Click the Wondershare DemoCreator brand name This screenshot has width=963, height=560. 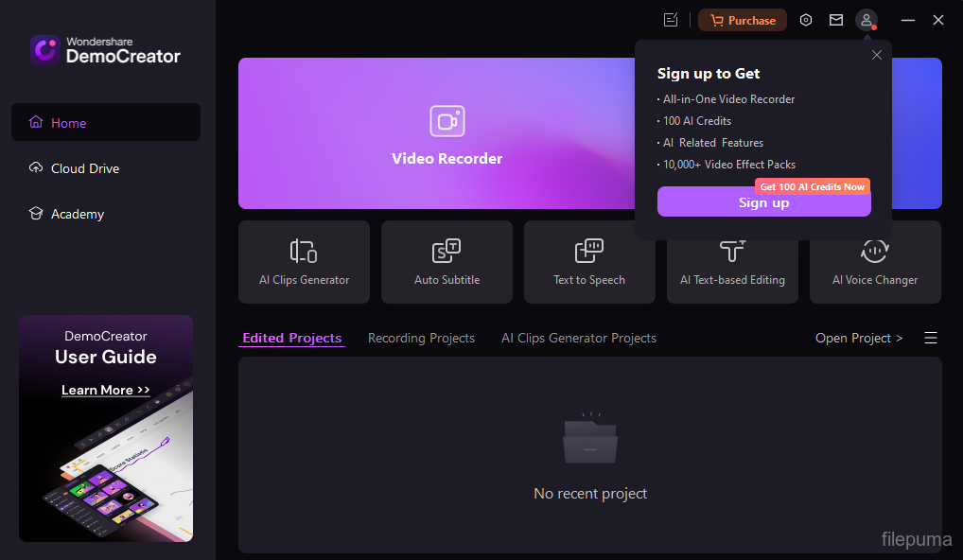coord(123,50)
